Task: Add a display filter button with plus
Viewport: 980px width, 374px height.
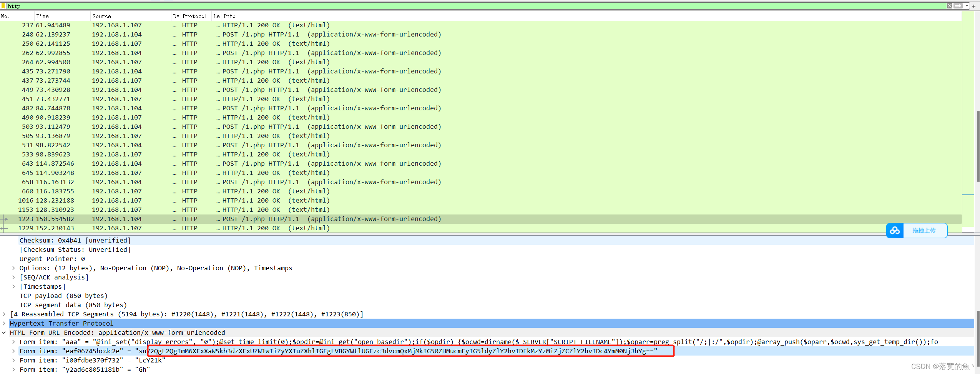Action: pyautogui.click(x=974, y=6)
